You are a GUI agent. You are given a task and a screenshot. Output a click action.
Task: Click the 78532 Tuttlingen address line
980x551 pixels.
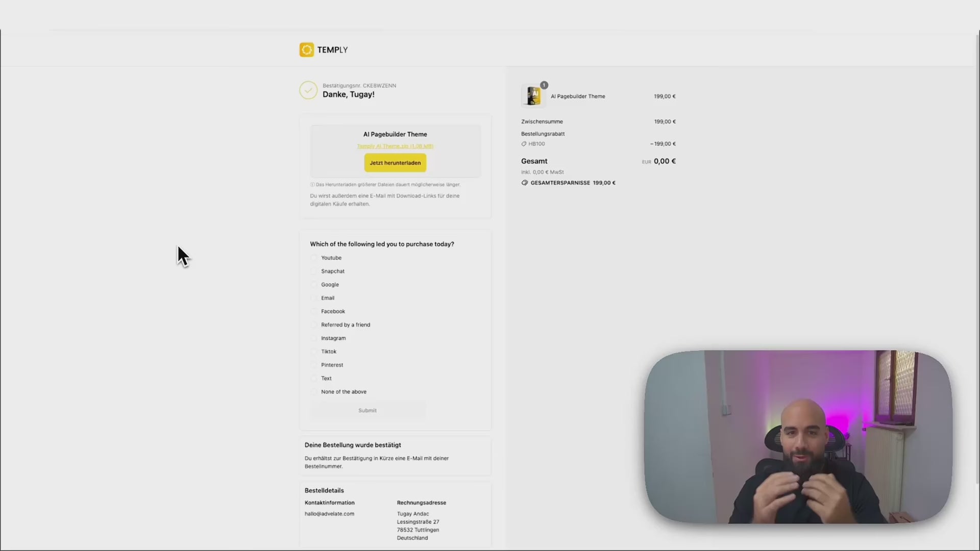[418, 530]
